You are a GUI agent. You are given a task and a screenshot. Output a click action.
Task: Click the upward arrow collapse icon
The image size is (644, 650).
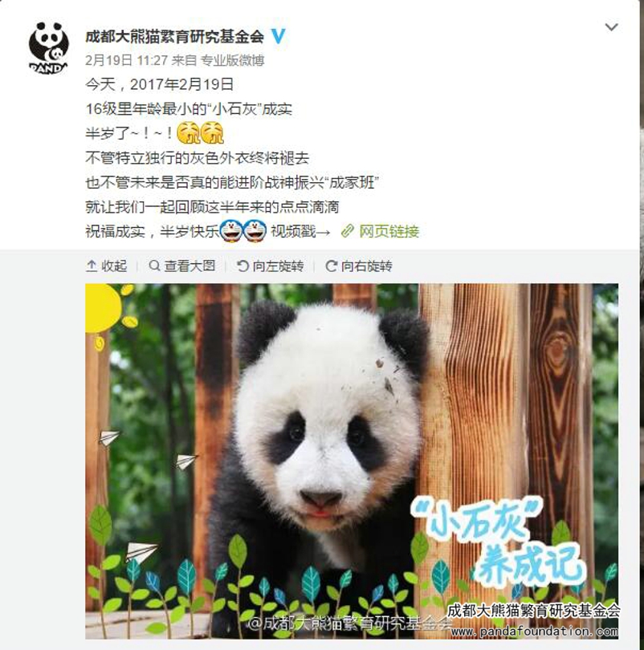tap(92, 266)
